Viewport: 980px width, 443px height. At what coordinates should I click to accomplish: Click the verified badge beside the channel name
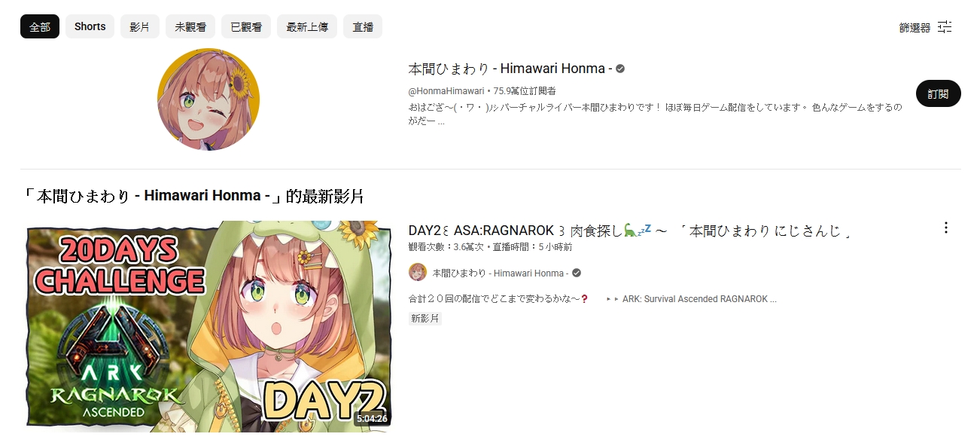(620, 69)
